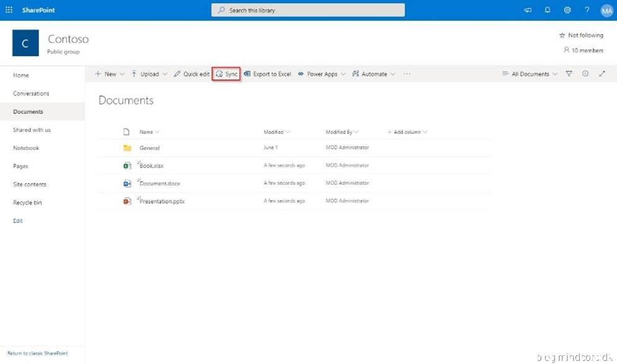Open the New dropdown menu

coord(110,74)
